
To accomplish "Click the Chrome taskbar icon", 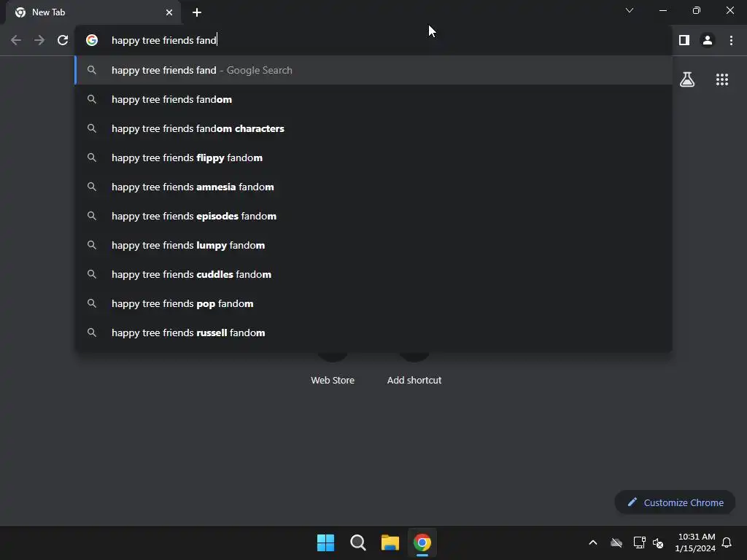I will (422, 542).
